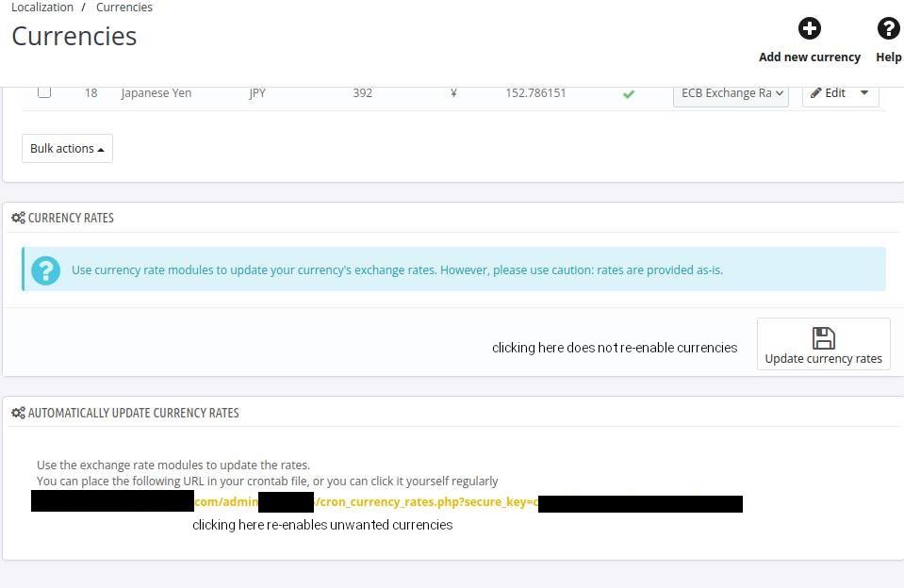Click the question mark icon in blue info alert
This screenshot has height=588, width=904.
(x=45, y=269)
